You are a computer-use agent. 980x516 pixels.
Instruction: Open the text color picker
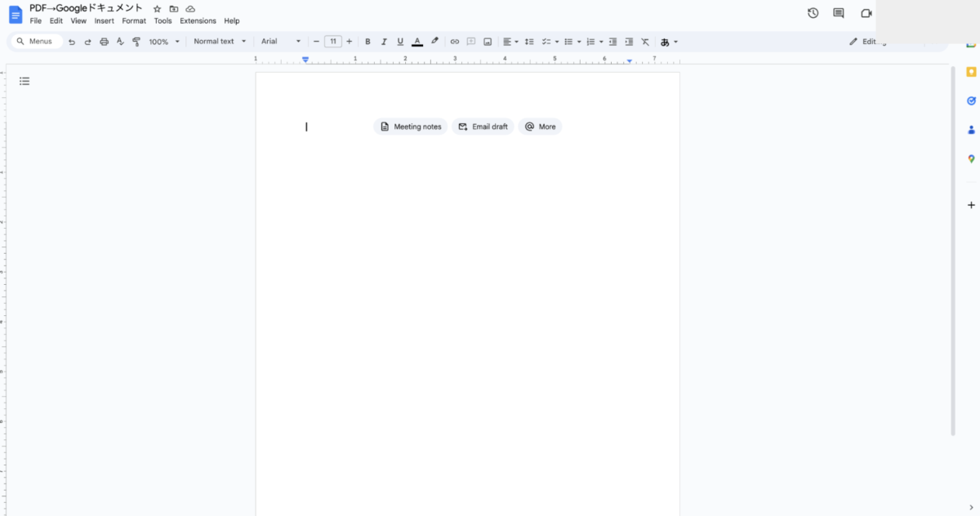417,42
